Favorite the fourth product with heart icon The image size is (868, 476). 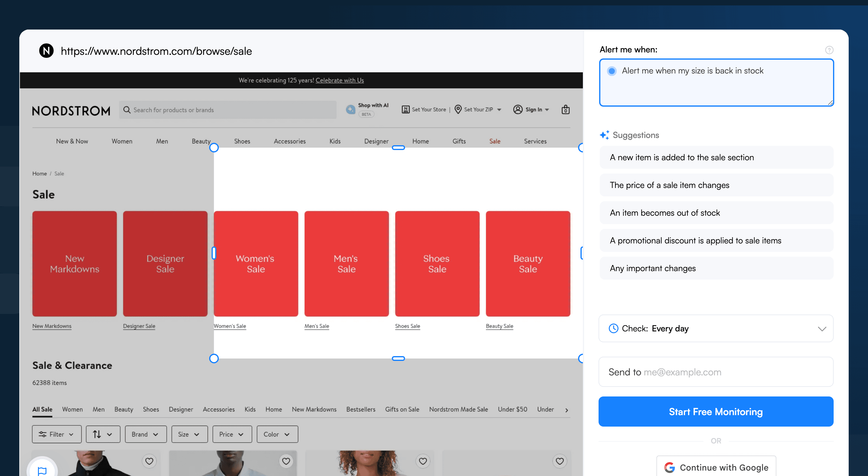click(x=560, y=461)
